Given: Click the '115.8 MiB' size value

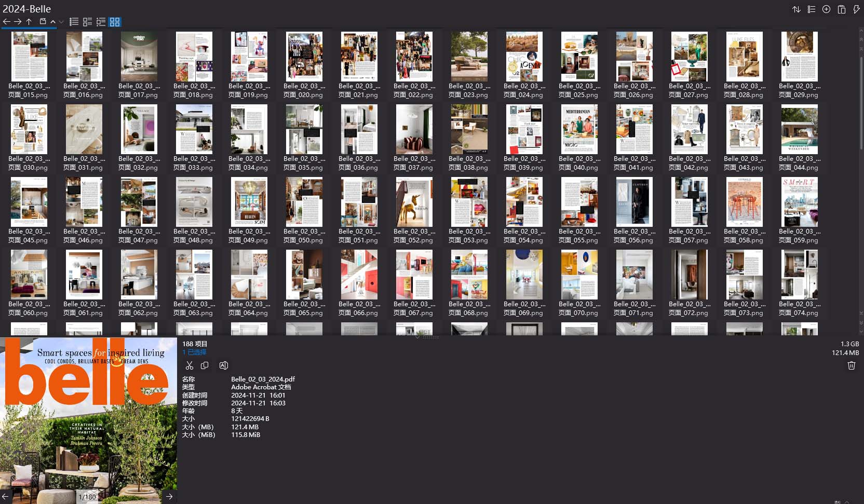Looking at the screenshot, I should [x=246, y=434].
